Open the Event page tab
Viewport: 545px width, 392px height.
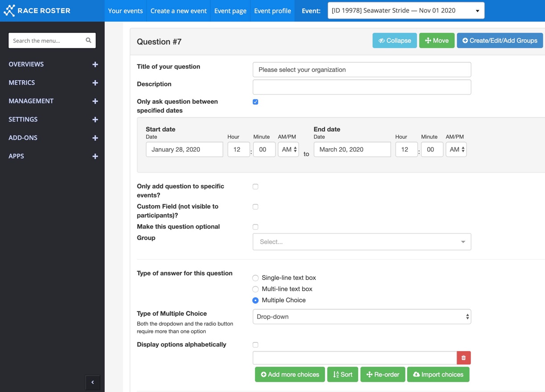point(230,11)
